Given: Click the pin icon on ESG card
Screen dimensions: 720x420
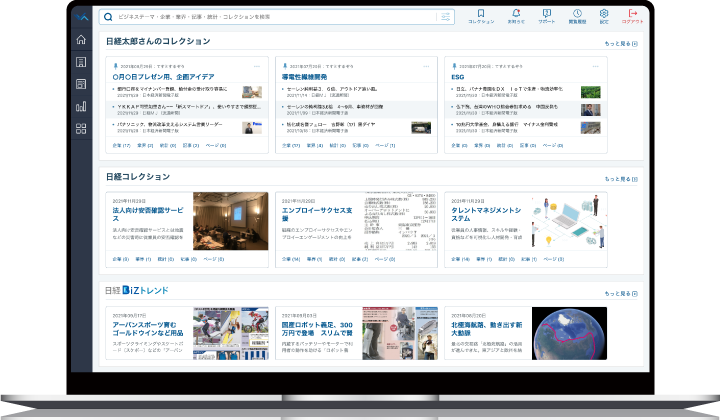Looking at the screenshot, I should pos(454,67).
